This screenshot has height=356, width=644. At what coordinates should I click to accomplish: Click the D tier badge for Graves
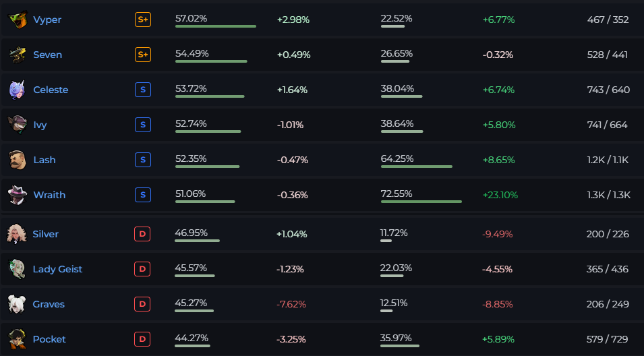(142, 304)
